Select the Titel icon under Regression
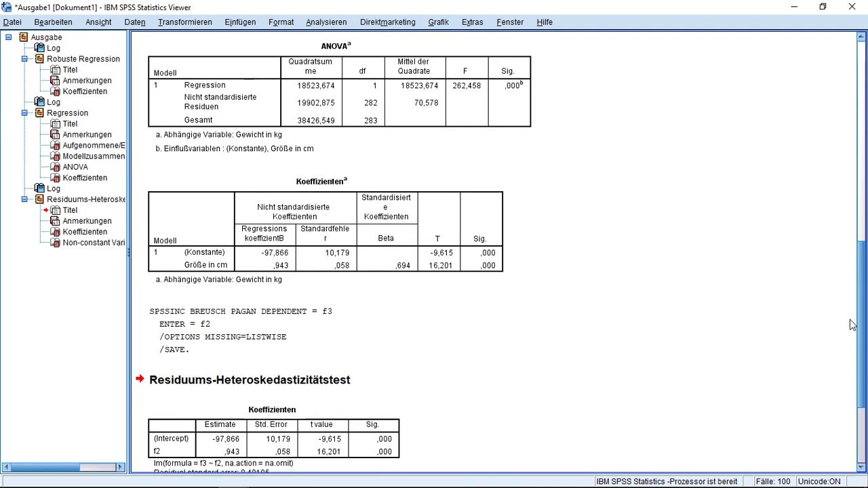868x488 pixels. point(56,124)
